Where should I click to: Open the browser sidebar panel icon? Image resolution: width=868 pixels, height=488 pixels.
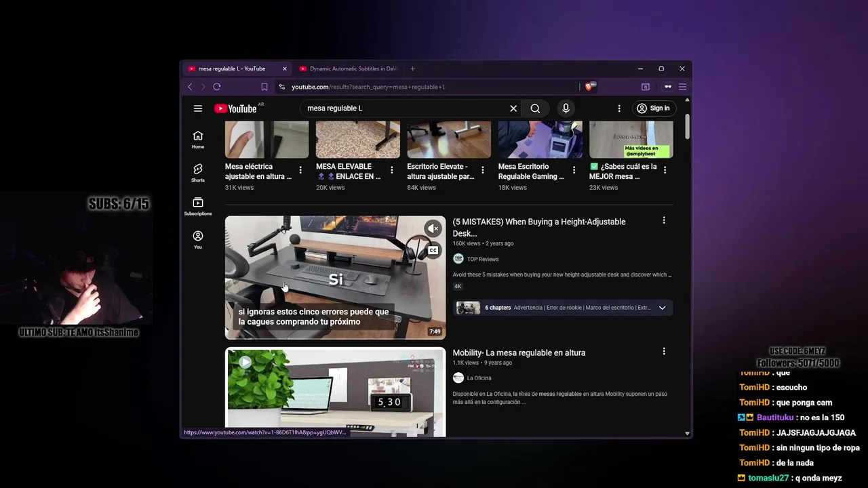click(646, 87)
